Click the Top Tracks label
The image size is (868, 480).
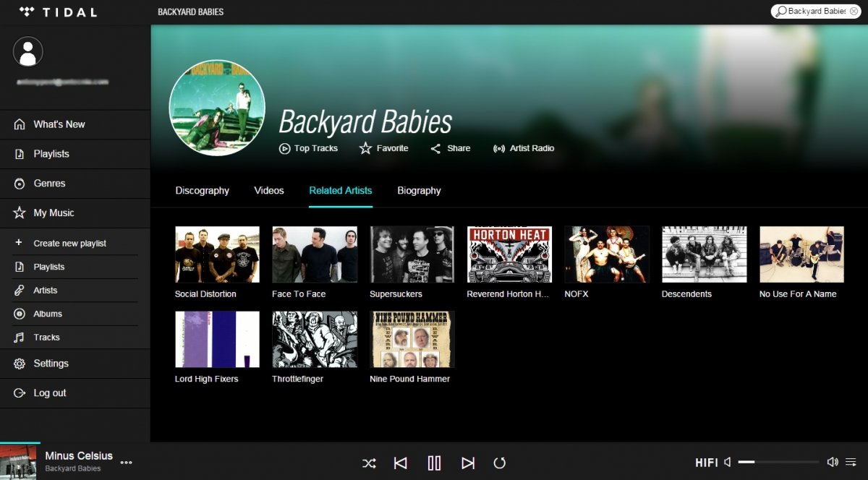pyautogui.click(x=316, y=148)
